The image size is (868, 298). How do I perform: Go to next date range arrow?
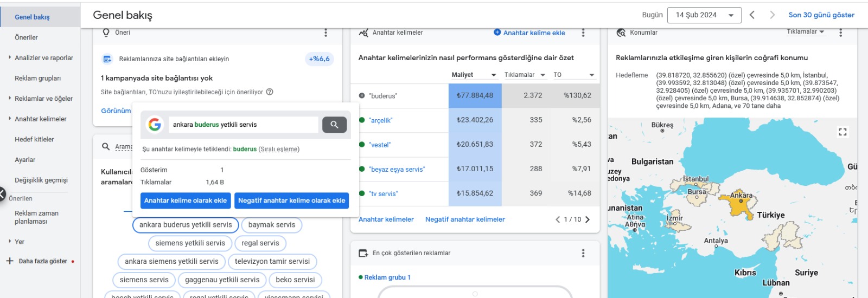[772, 15]
